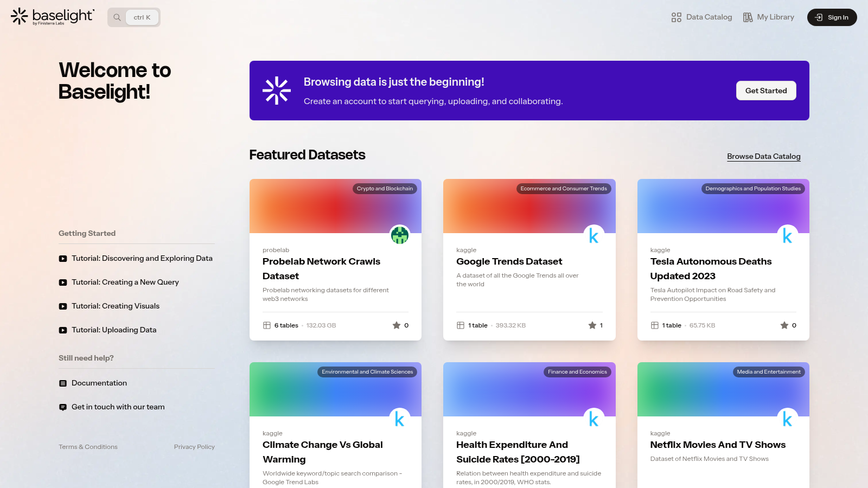This screenshot has height=488, width=868.
Task: Click '6 tables' on the Probelab card
Action: coord(286,325)
